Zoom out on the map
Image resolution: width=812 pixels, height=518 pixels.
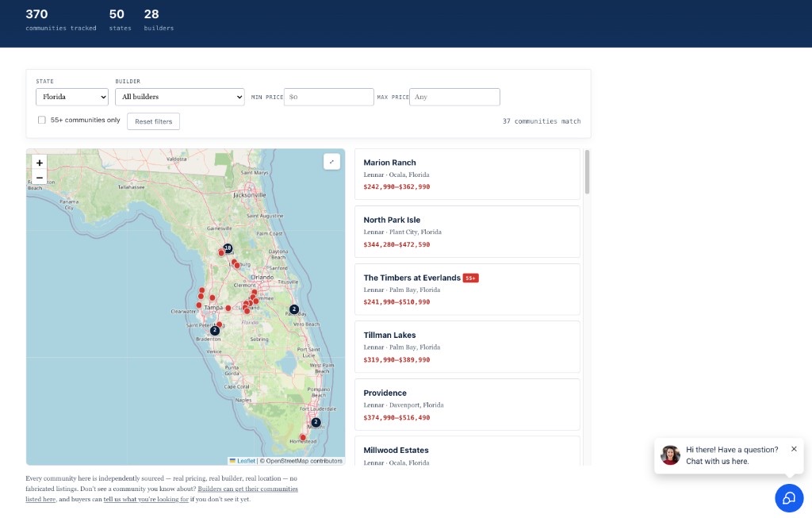click(40, 177)
